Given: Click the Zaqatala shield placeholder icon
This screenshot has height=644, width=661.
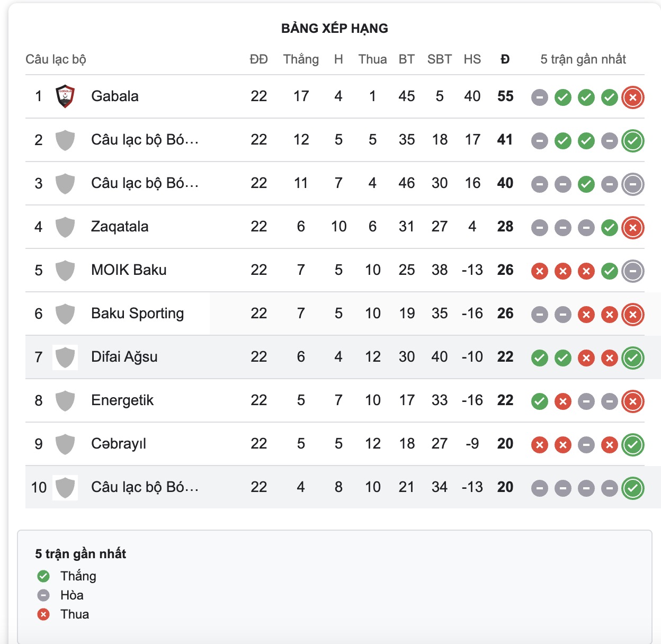Looking at the screenshot, I should pyautogui.click(x=65, y=227).
